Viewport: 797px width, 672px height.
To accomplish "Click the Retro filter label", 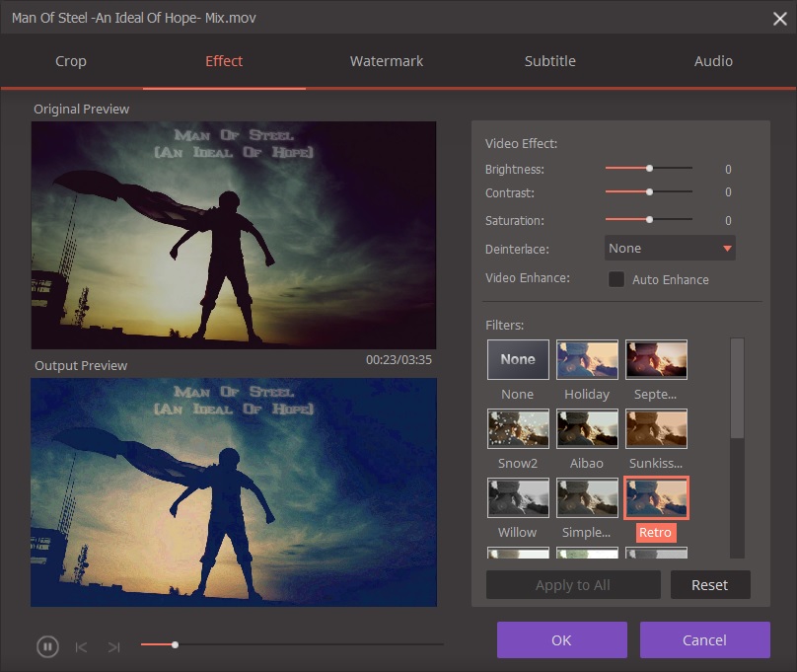I will tap(656, 532).
